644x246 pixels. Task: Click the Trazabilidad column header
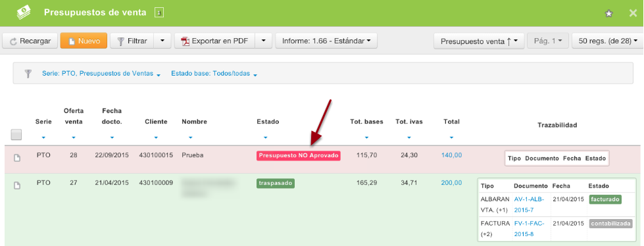(x=557, y=125)
